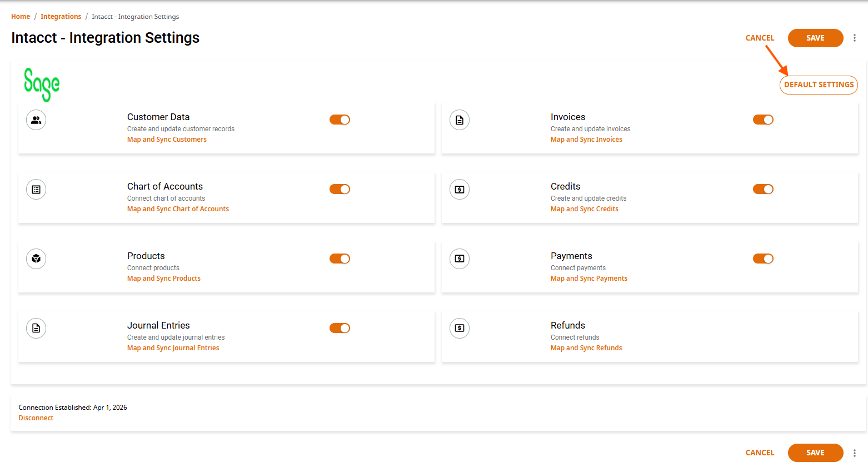Screen dimensions: 868x467
Task: Toggle the Payments sync switch
Action: click(763, 259)
